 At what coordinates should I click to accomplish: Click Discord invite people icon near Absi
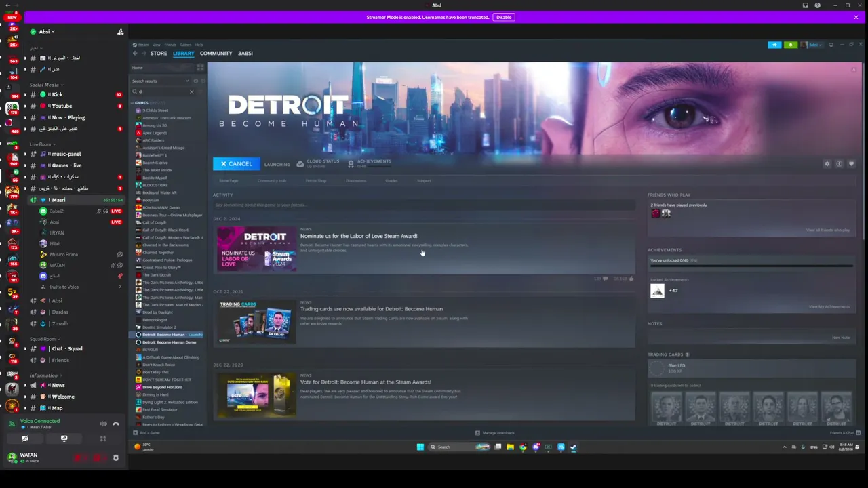tap(120, 32)
